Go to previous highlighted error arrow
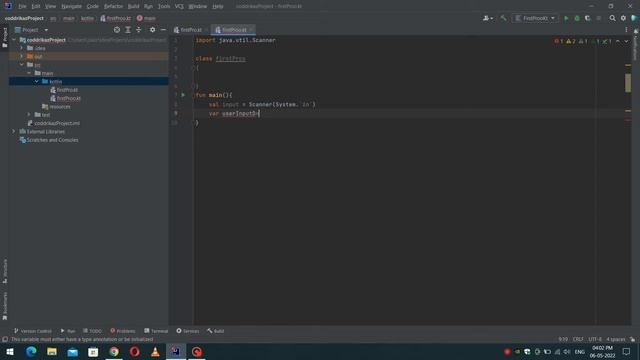 (x=618, y=41)
